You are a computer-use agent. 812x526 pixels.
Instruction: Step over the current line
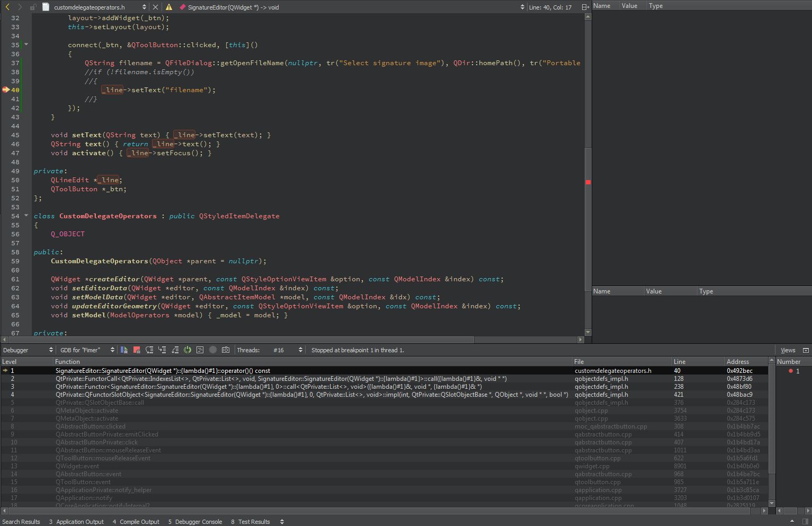tap(149, 350)
